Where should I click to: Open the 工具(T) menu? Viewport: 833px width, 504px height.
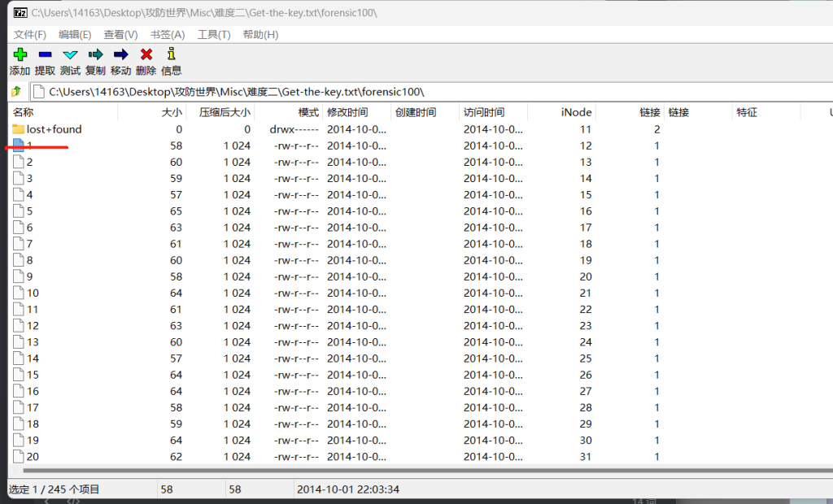[x=213, y=34]
